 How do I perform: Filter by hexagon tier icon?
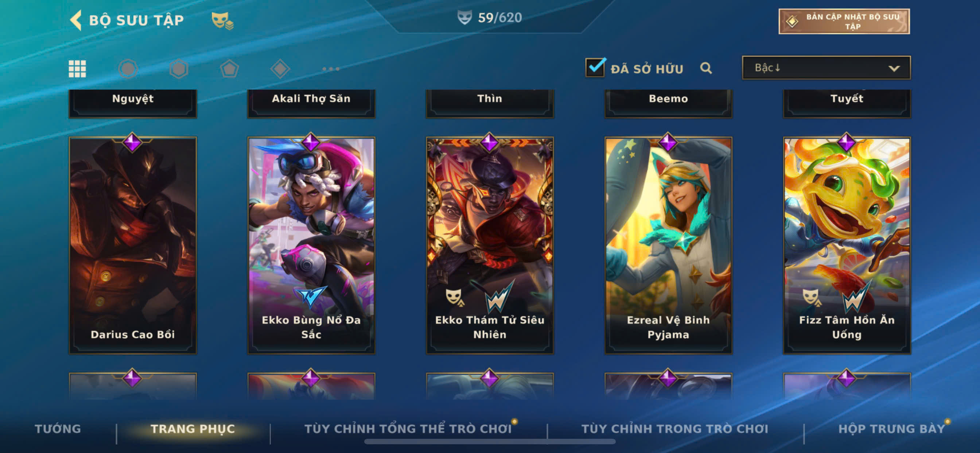[x=179, y=69]
